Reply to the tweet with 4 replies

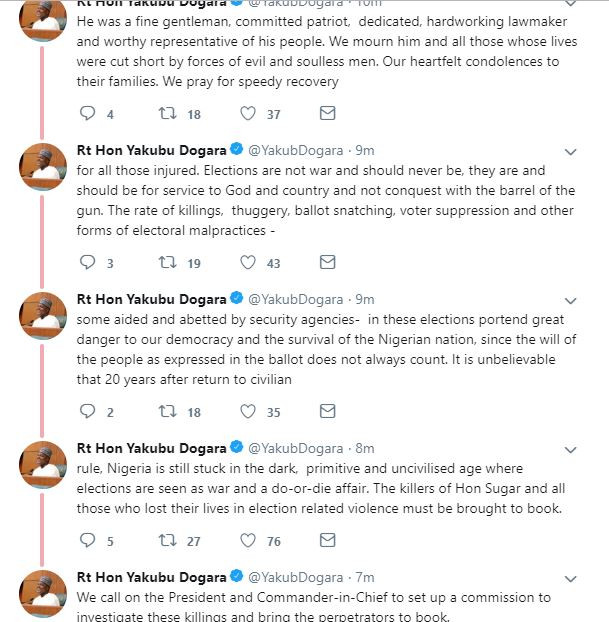click(x=87, y=114)
